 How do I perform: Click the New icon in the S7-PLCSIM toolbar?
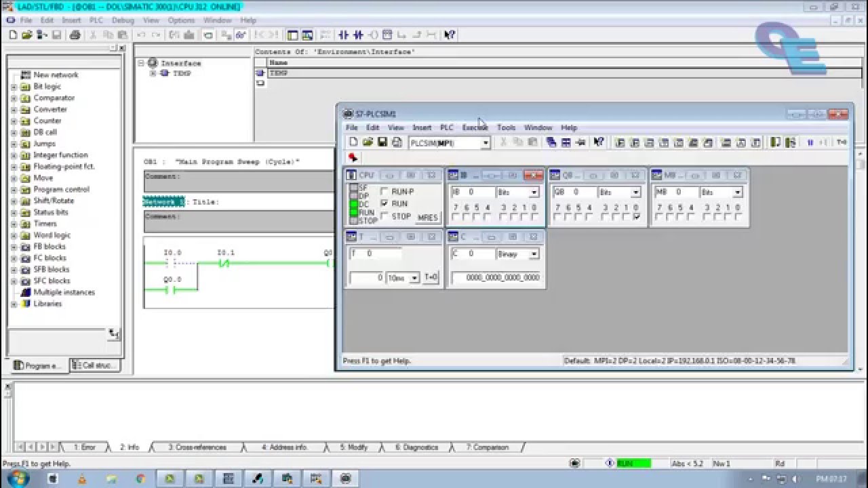[x=353, y=142]
